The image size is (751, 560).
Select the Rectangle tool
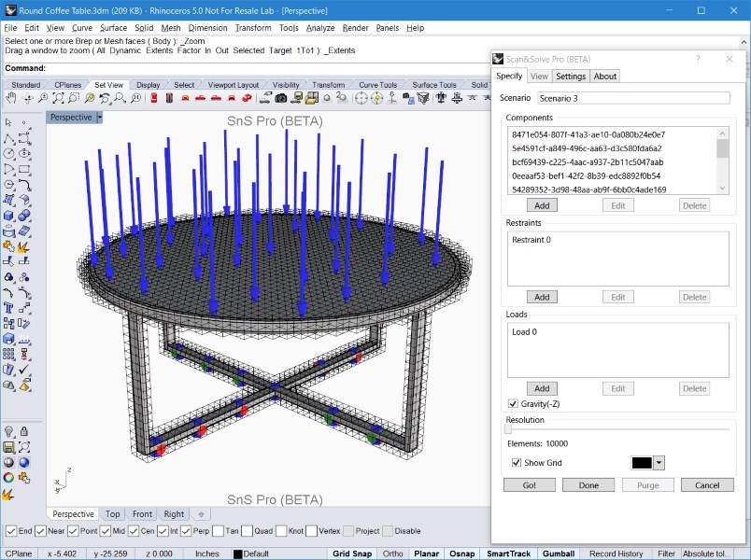coord(24,169)
